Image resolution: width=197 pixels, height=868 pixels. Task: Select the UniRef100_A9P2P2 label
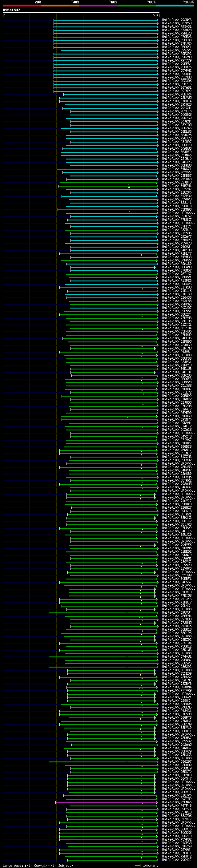[x=177, y=54]
